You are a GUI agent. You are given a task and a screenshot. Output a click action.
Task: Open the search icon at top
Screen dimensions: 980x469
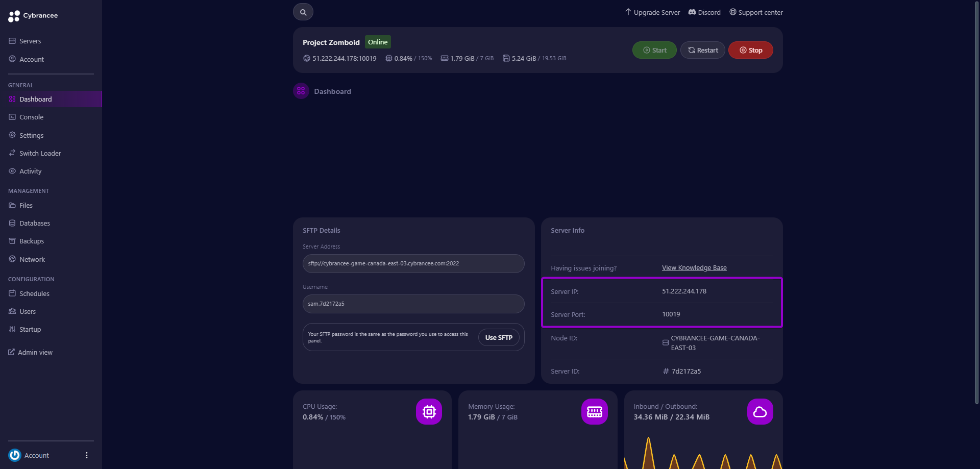(x=303, y=11)
